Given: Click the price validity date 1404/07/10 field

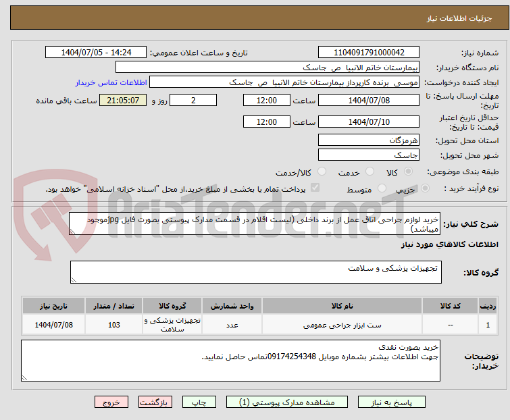Looking at the screenshot, I should click(369, 122).
